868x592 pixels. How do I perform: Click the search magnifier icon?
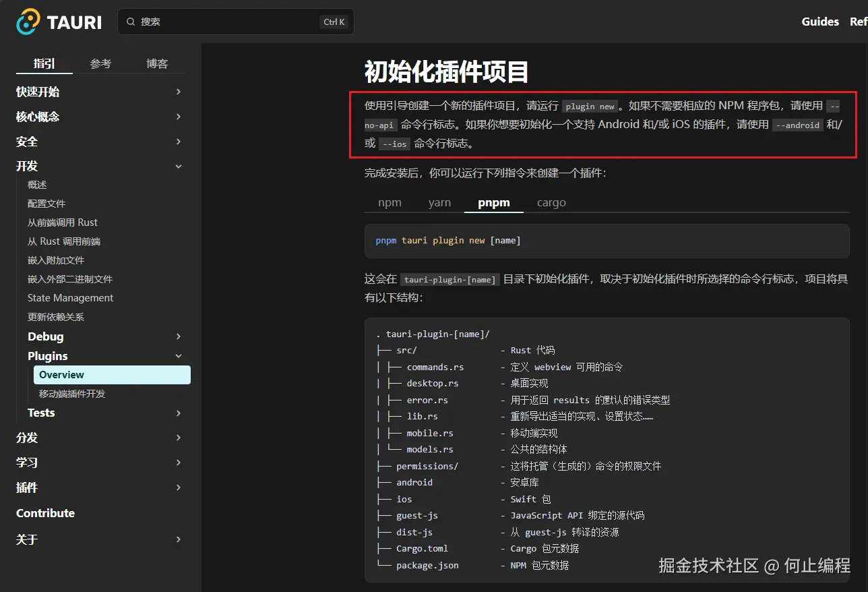coord(131,22)
